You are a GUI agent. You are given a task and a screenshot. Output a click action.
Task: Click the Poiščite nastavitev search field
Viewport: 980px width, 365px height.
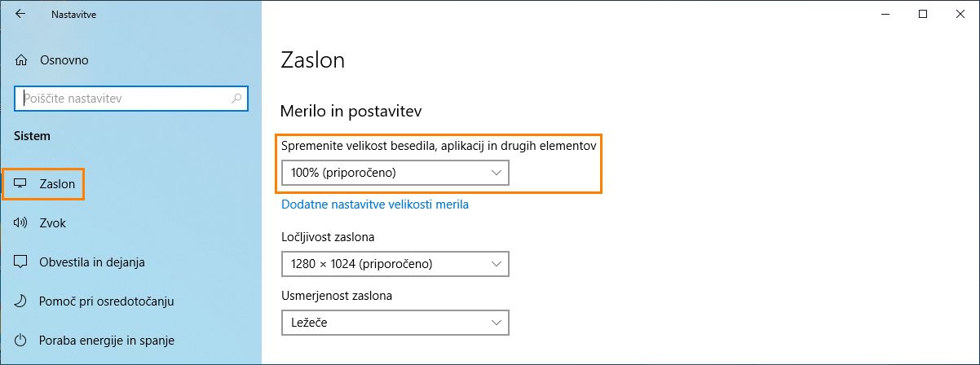pos(122,98)
